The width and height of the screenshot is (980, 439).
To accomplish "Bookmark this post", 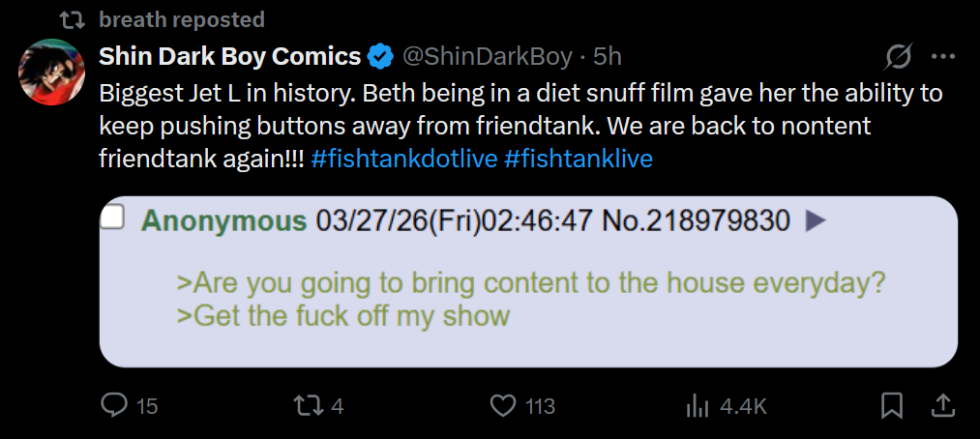I will coord(892,406).
